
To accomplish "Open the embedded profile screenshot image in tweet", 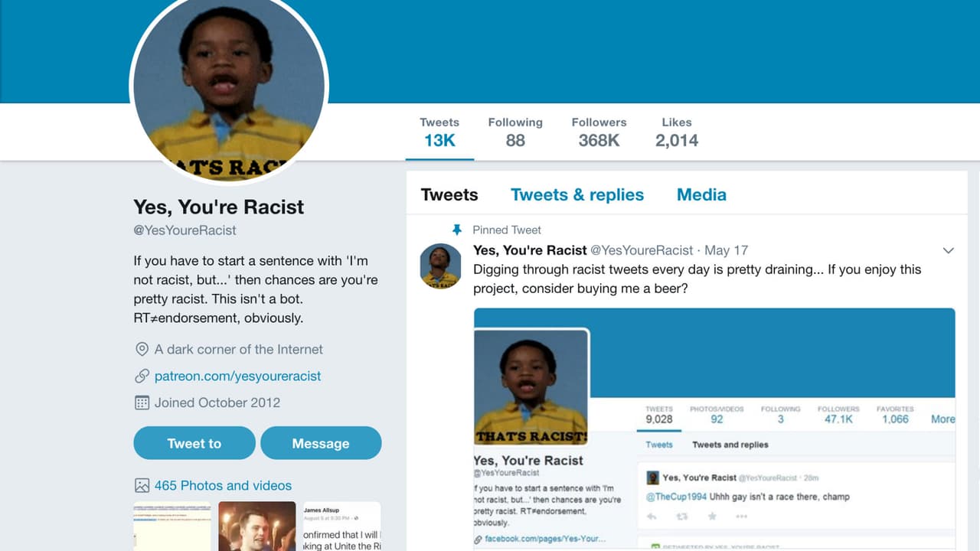I will point(714,429).
